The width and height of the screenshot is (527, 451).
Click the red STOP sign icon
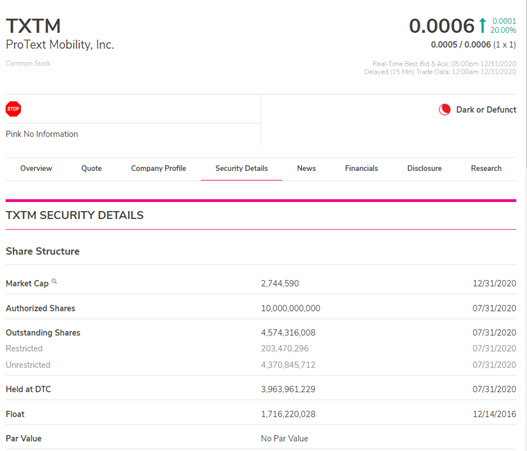pos(13,109)
